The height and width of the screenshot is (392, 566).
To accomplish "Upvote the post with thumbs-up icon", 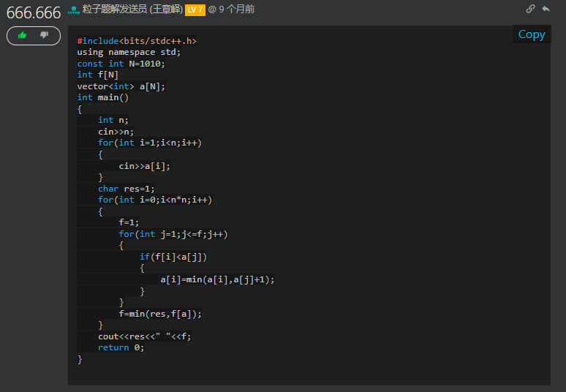I will point(22,35).
